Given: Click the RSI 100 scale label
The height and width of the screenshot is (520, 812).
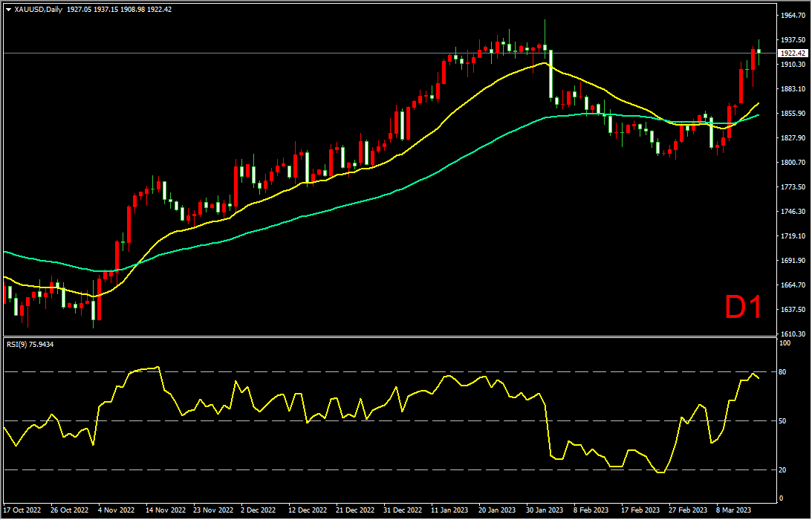Looking at the screenshot, I should coord(785,343).
